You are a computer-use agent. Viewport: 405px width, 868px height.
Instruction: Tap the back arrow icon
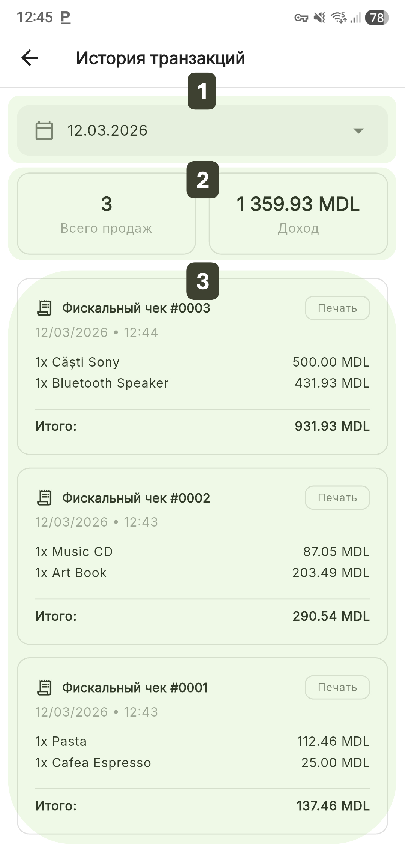(30, 58)
